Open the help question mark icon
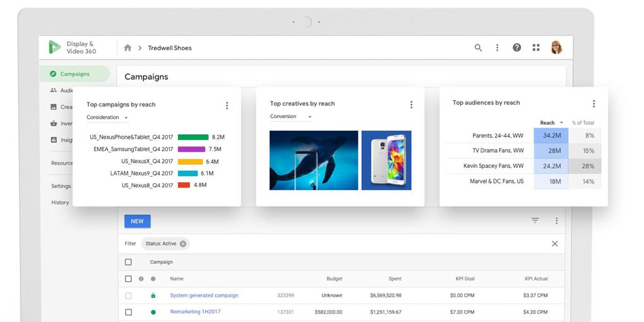 coord(516,48)
